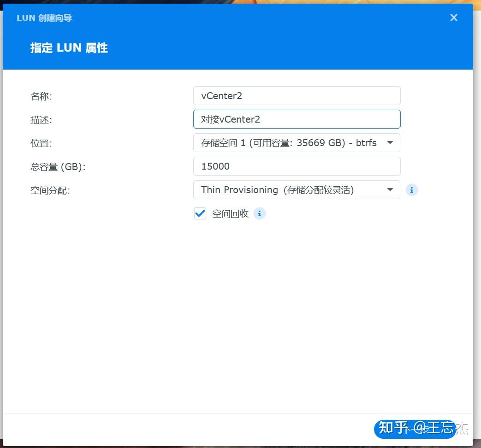
Task: Click the checkmark inside the 空间回收 box
Action: (200, 213)
